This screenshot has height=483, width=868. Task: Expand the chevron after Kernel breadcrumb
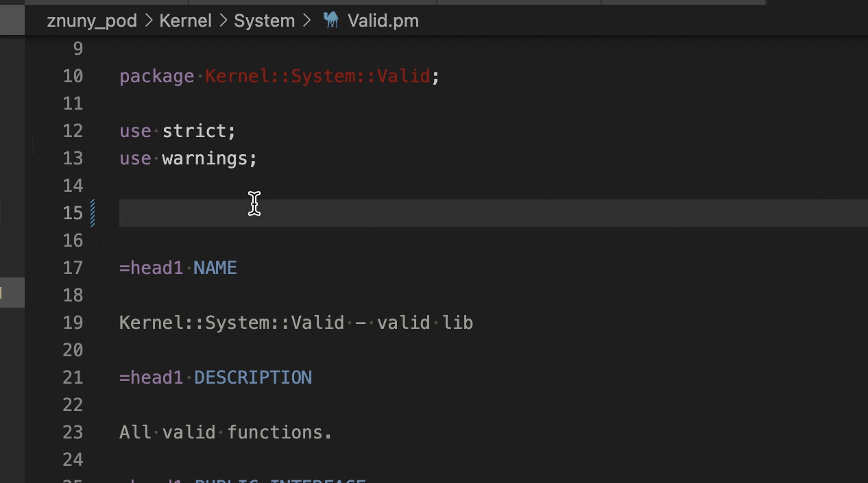tap(223, 21)
